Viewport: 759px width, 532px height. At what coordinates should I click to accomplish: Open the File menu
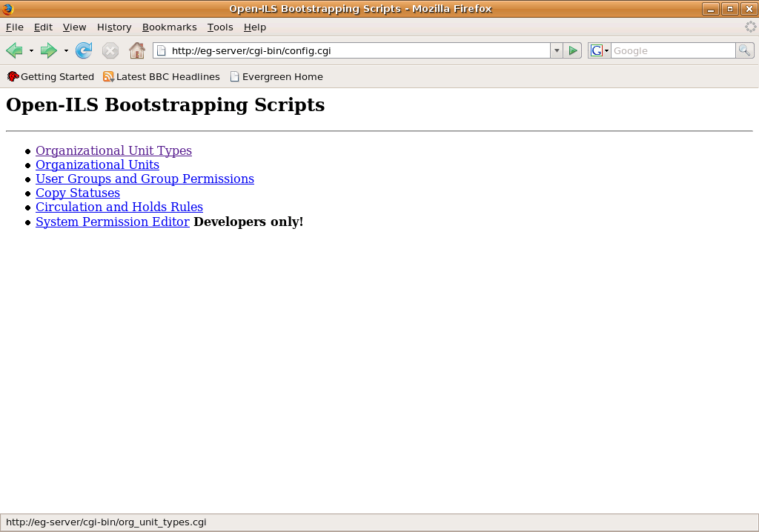pyautogui.click(x=15, y=27)
